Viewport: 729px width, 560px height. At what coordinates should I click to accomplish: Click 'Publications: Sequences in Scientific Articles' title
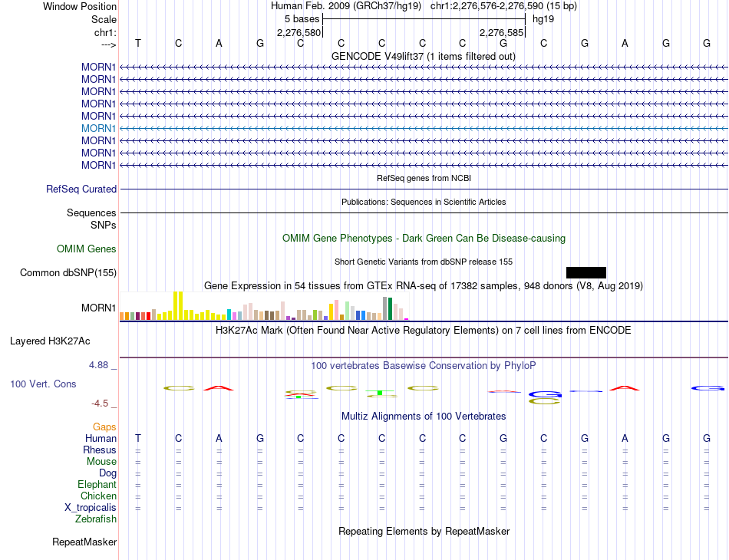424,203
